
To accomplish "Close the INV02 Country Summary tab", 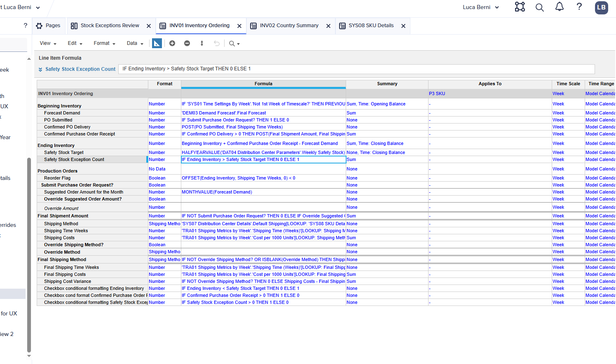I will click(x=328, y=26).
